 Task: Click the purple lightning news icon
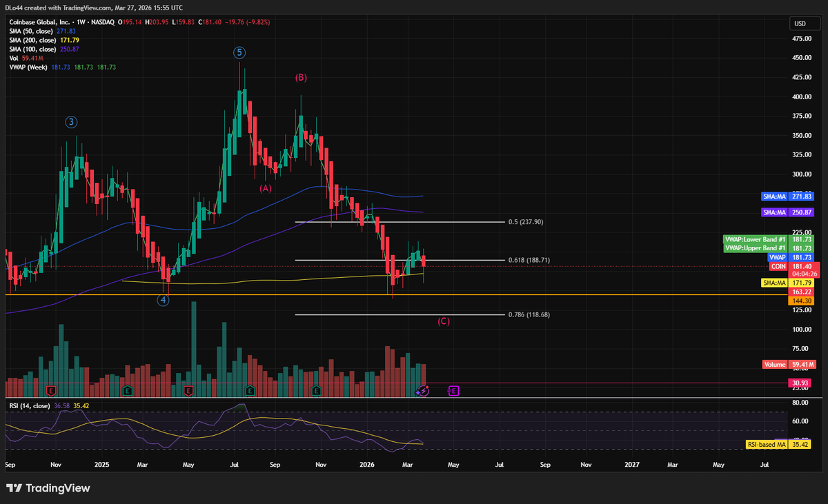424,391
